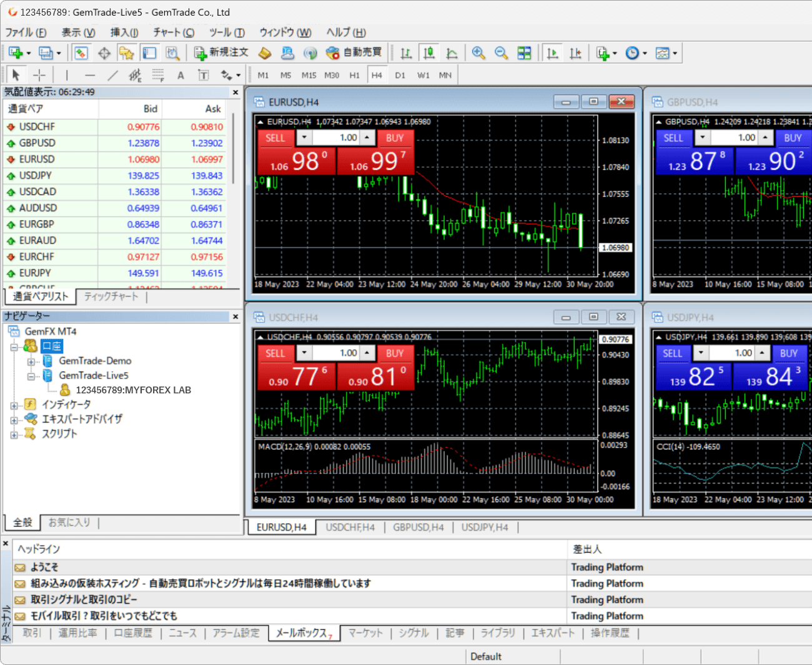This screenshot has height=665, width=812.
Task: Toggle the Navigator window toolbar icon
Action: [x=127, y=53]
